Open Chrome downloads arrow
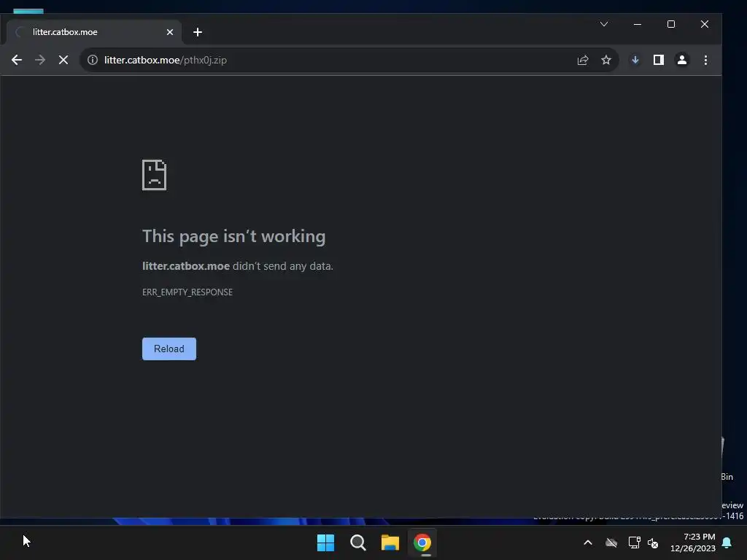Screen dimensions: 747x560 click(x=635, y=60)
